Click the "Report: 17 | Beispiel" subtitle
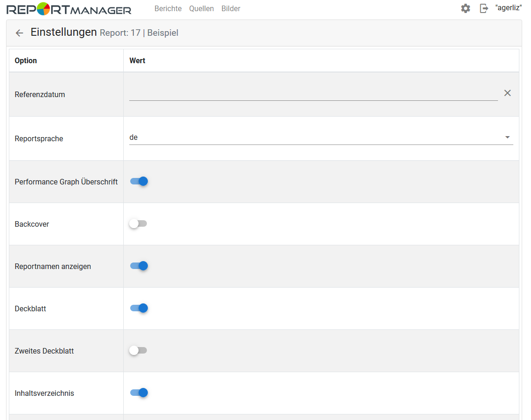This screenshot has height=420, width=531. click(x=139, y=33)
